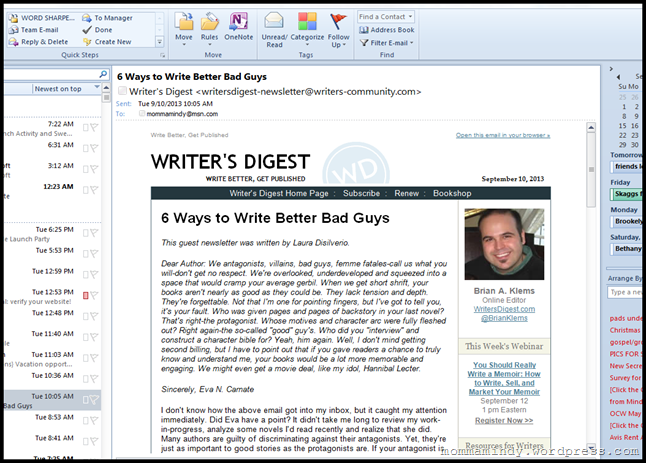The width and height of the screenshot is (646, 463).
Task: Select calendar date 16
Action: (x=634, y=126)
